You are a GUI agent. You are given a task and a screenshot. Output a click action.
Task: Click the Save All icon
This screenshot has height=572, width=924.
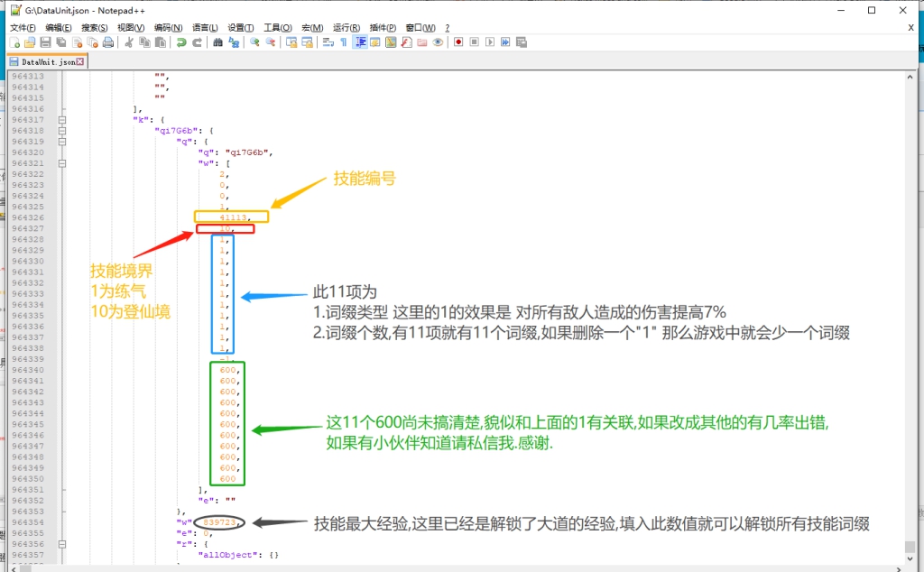pyautogui.click(x=61, y=42)
